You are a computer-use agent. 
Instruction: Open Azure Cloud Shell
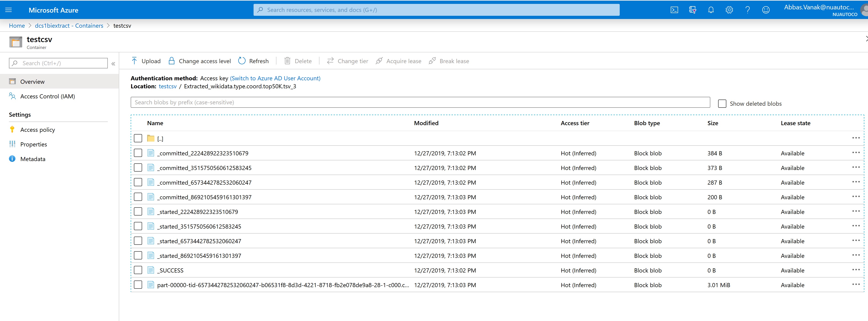pos(674,9)
